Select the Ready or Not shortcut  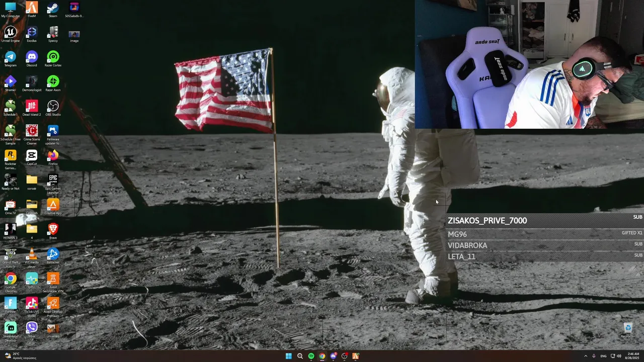tap(11, 182)
